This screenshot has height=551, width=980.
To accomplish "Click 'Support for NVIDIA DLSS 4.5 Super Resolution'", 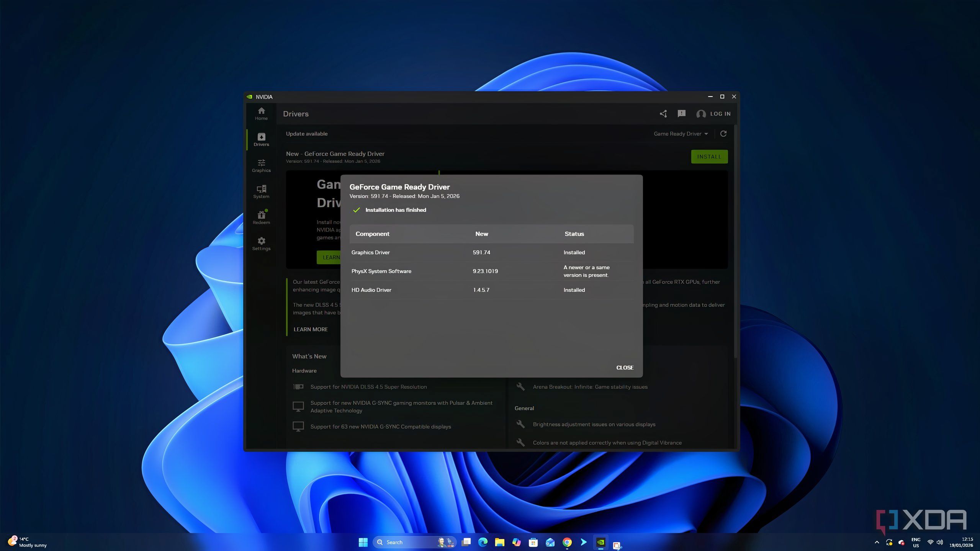I will (368, 387).
